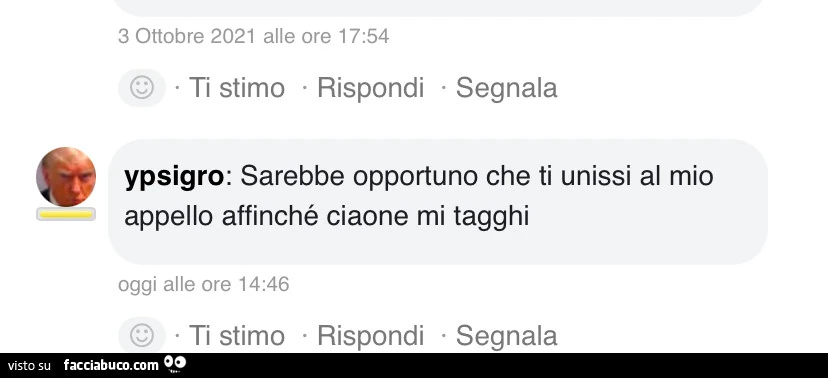This screenshot has height=378, width=828.
Task: Click the word ciaone in ypsigro's comment
Action: [368, 217]
